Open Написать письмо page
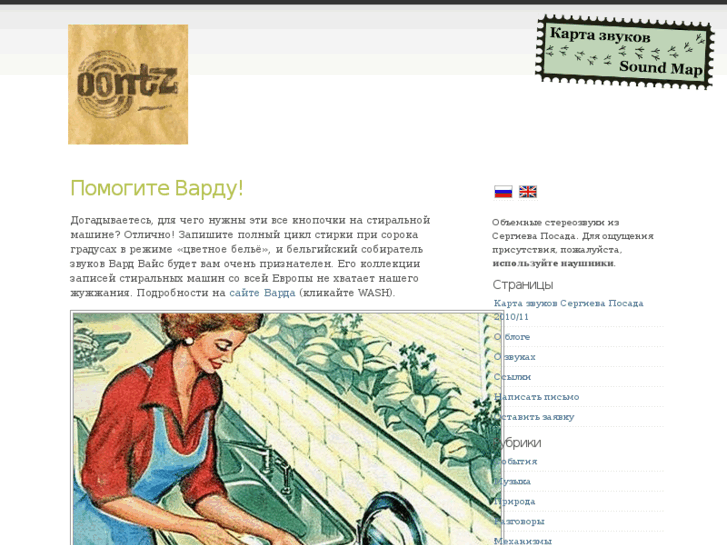Image resolution: width=727 pixels, height=545 pixels. (536, 397)
